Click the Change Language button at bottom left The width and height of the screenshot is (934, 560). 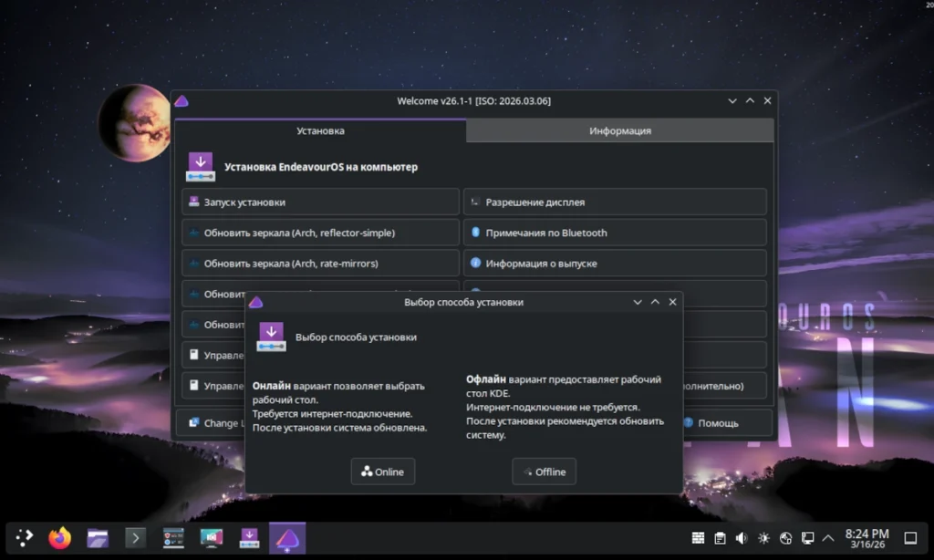[x=211, y=422]
